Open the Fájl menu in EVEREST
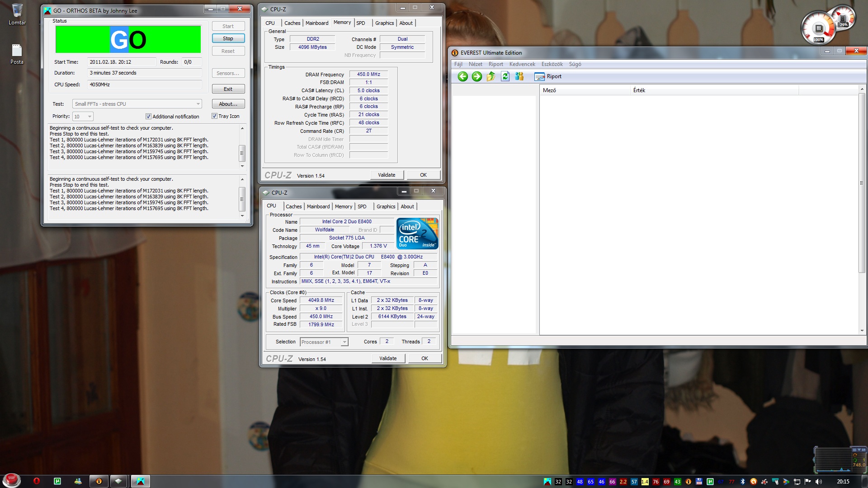This screenshot has height=488, width=868. 458,64
